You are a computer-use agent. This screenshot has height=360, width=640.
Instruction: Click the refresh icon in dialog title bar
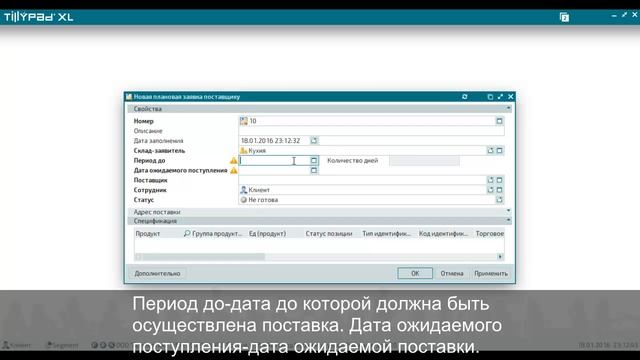click(x=464, y=97)
